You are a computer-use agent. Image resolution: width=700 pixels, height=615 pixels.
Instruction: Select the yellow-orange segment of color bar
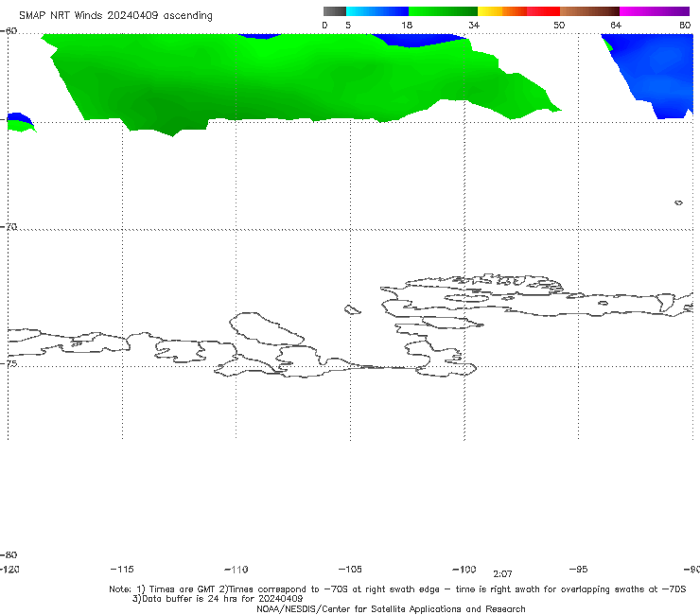pyautogui.click(x=502, y=11)
